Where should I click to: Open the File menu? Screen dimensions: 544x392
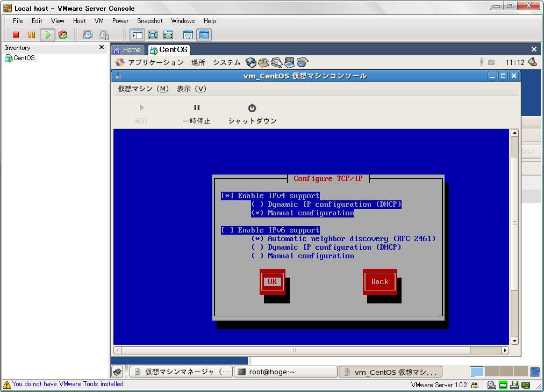click(x=18, y=21)
